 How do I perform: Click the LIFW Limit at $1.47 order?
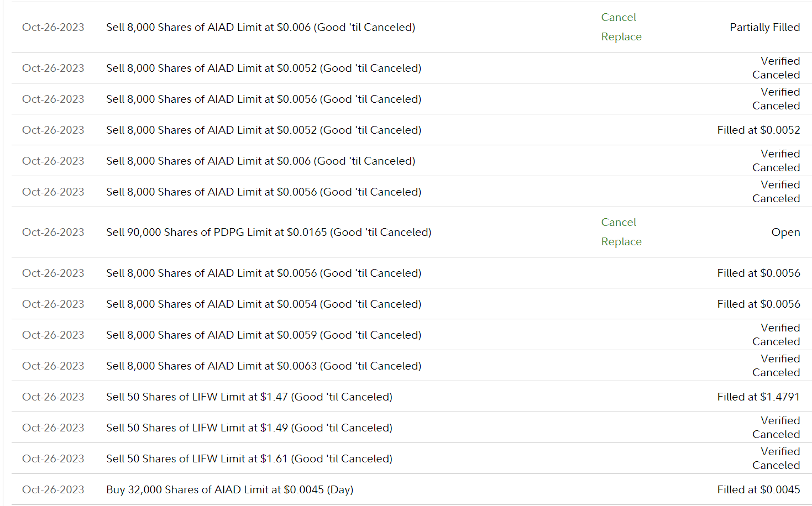(249, 397)
